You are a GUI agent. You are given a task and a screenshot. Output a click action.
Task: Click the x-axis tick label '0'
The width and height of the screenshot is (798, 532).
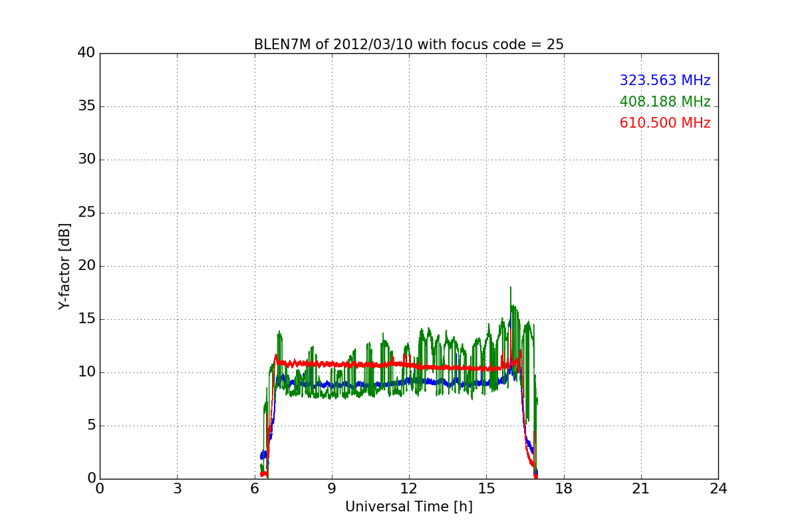pyautogui.click(x=100, y=489)
